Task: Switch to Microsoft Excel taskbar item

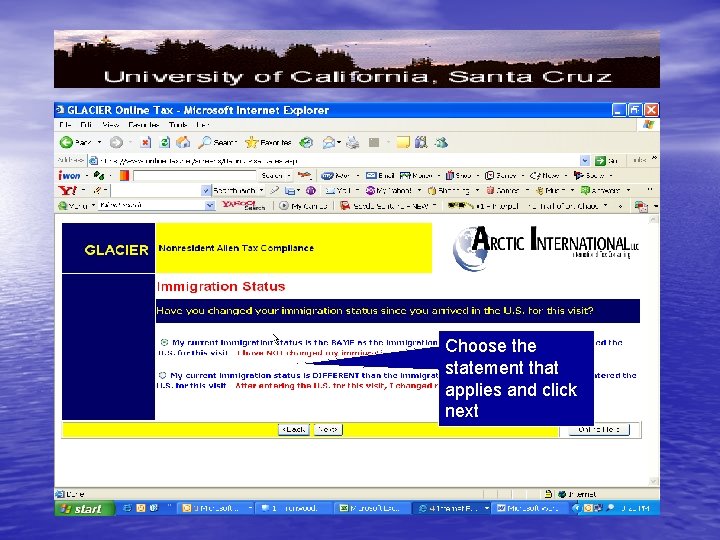Action: point(371,508)
